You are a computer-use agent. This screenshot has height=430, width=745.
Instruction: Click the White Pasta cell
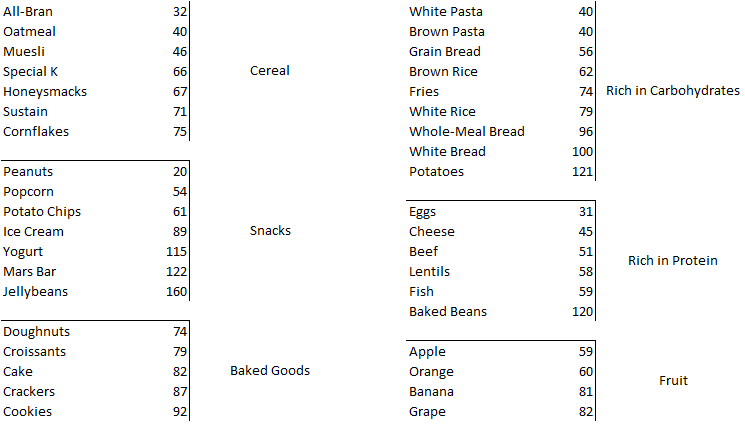coord(445,12)
